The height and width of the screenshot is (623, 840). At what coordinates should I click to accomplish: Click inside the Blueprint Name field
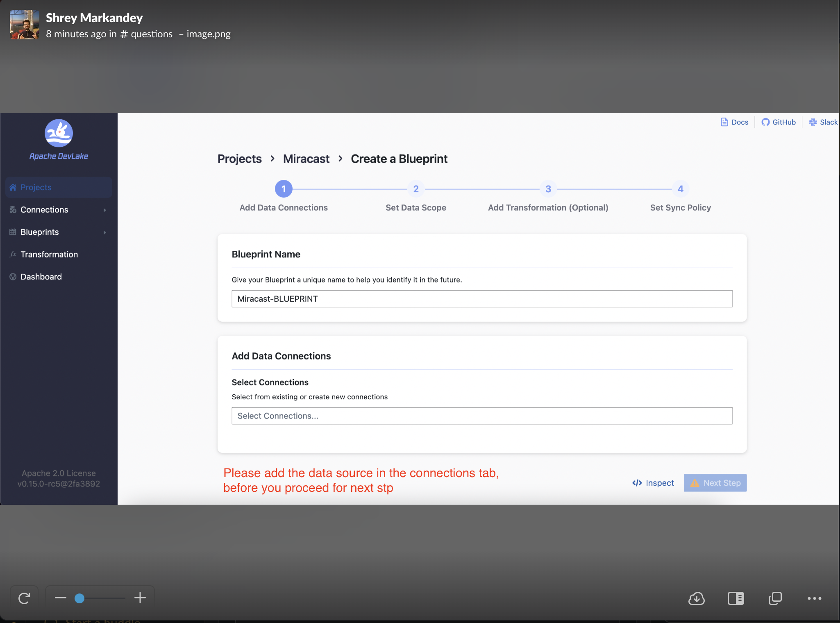coord(481,299)
